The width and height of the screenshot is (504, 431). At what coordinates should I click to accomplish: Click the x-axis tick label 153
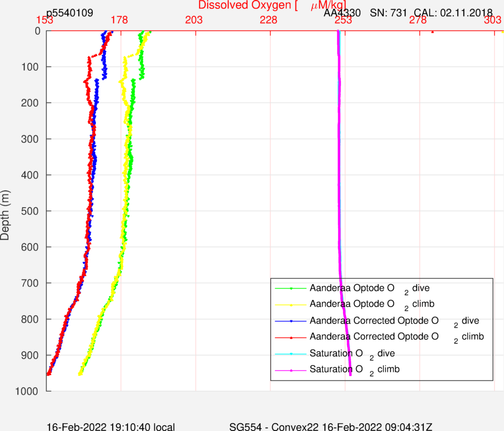[45, 20]
